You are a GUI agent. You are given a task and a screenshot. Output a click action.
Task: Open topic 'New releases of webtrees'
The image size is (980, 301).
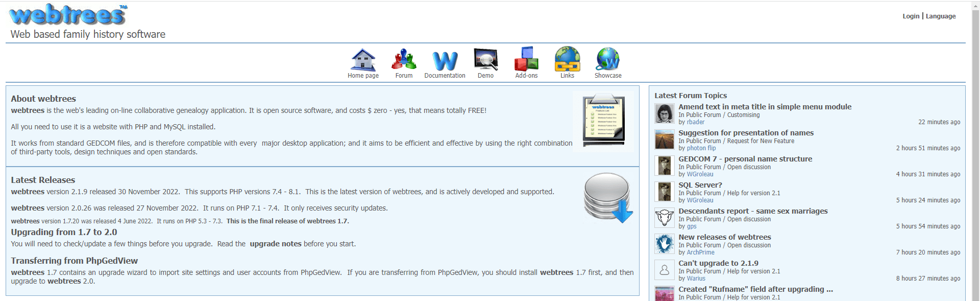(x=725, y=237)
